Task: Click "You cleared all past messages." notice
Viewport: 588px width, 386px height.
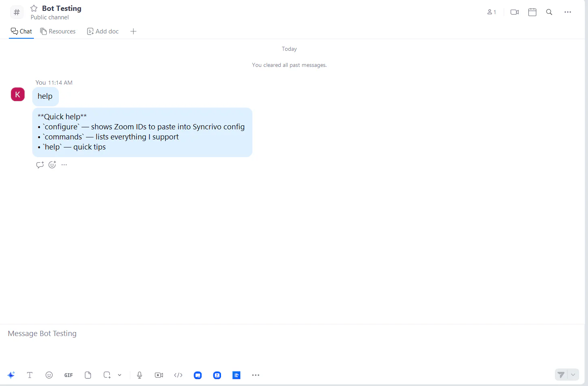Action: pyautogui.click(x=290, y=65)
